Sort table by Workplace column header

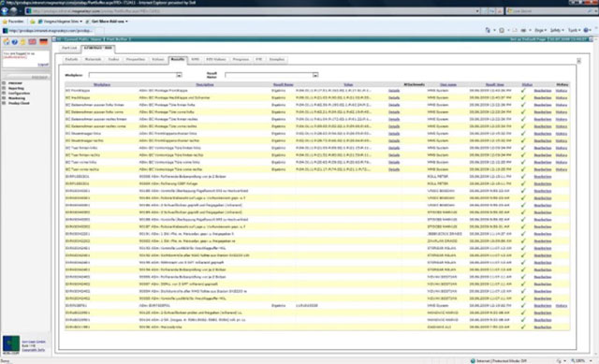[x=102, y=85]
